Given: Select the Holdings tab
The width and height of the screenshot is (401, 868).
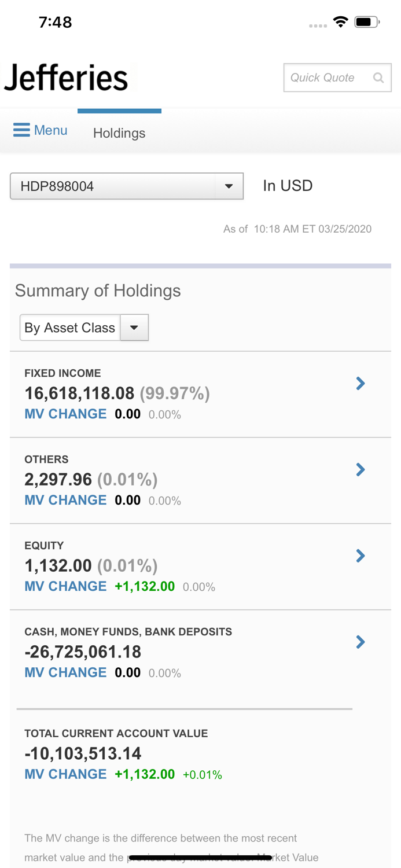Looking at the screenshot, I should [119, 133].
